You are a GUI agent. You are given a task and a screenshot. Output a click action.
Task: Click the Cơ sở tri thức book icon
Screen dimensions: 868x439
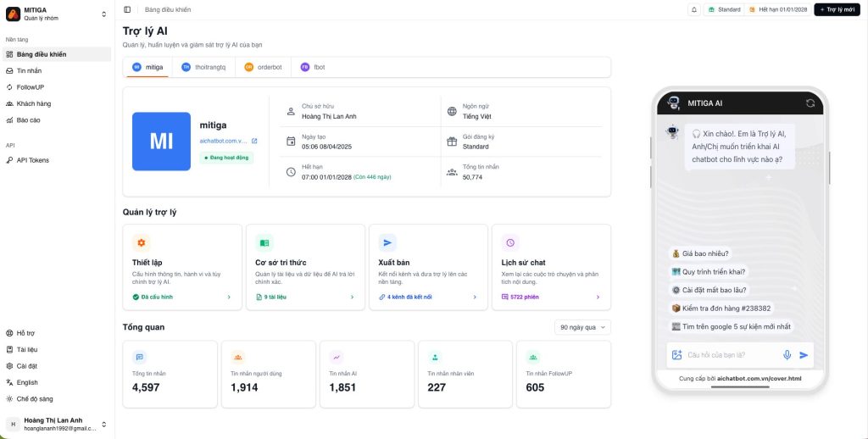[264, 242]
